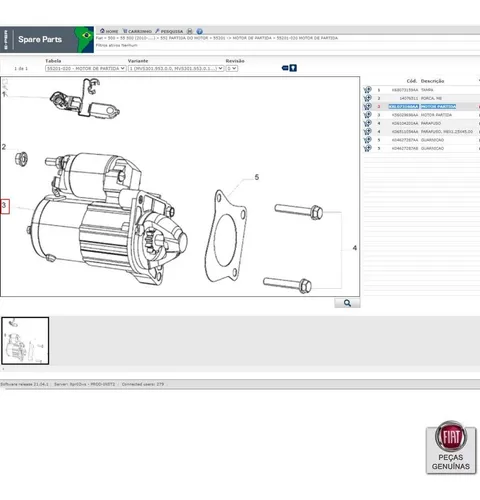Viewport: 480px width, 500px height.
Task: Click the blue tag icon beside Revisão
Action: (x=285, y=68)
